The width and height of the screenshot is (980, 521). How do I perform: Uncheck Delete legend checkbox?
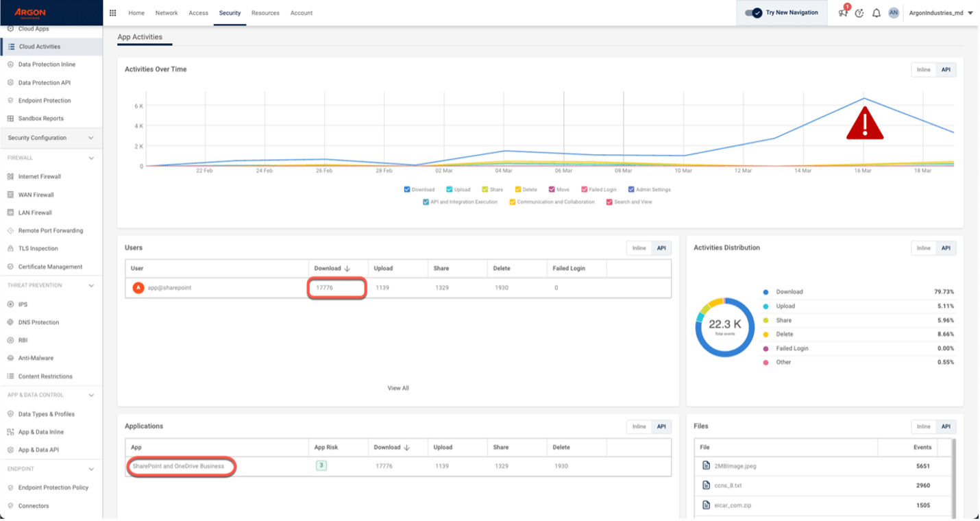518,190
